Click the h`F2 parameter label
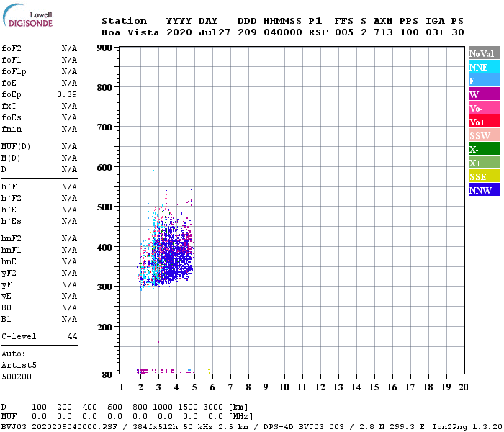Screen dimensions: 504x432 click(x=12, y=198)
